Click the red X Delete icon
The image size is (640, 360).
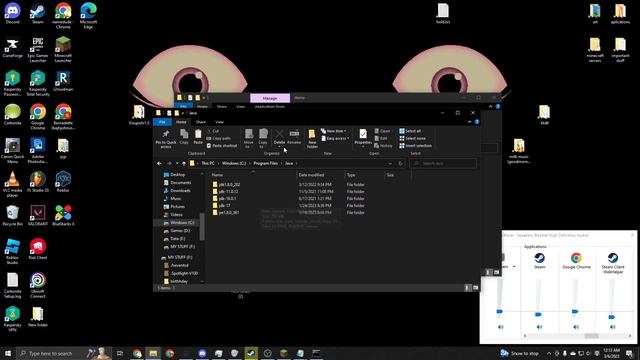tap(279, 134)
